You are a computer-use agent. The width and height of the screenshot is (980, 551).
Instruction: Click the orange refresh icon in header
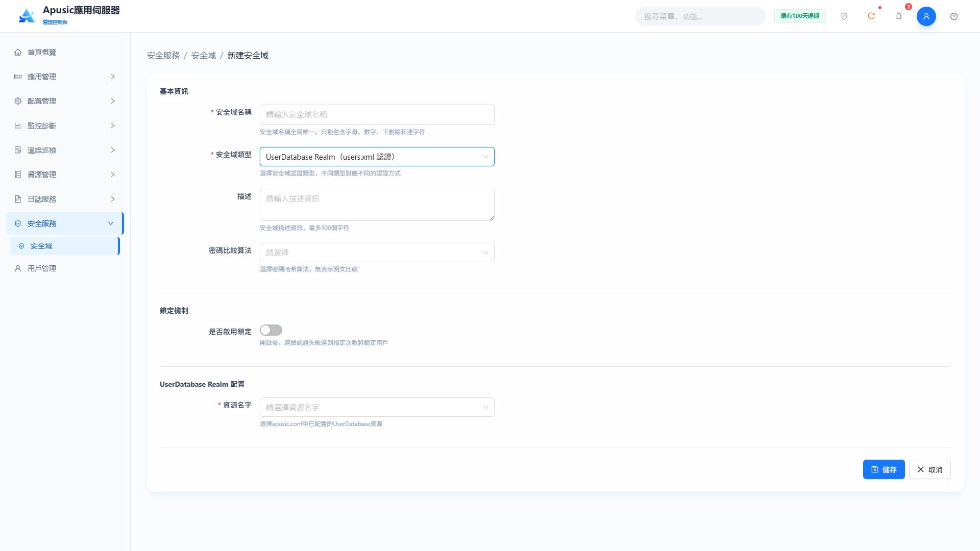coord(871,16)
